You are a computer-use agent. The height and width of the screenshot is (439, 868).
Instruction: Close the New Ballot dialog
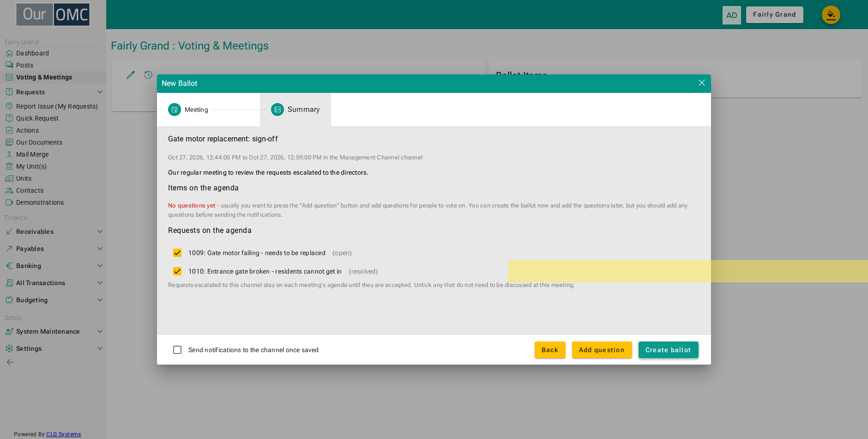click(x=701, y=83)
